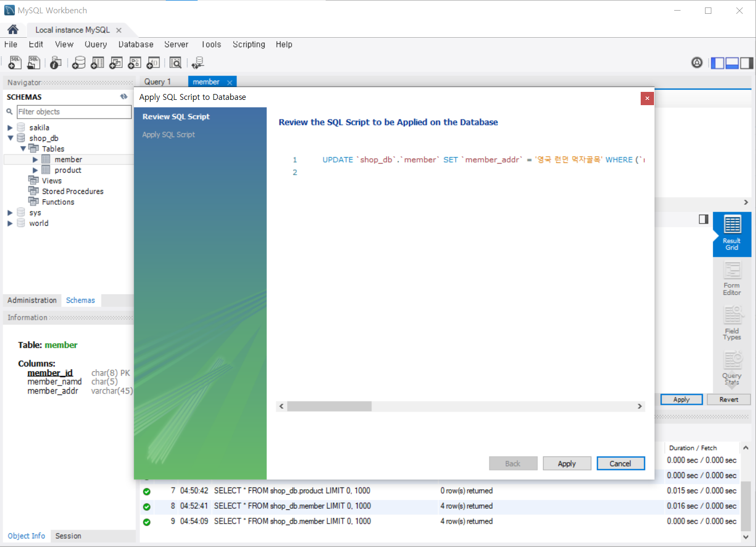The height and width of the screenshot is (547, 756).
Task: Open Workbench preferences gear icon
Action: [x=696, y=63]
